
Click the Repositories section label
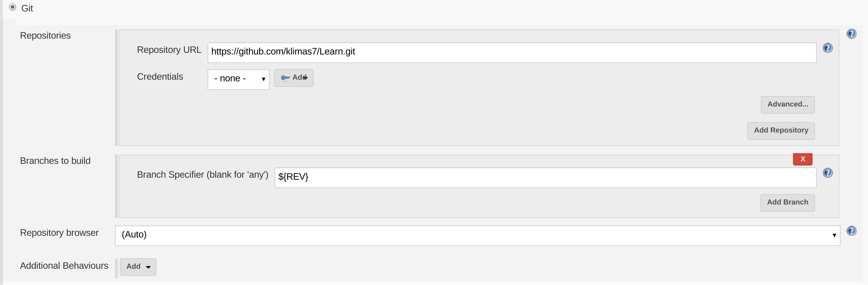pos(45,36)
